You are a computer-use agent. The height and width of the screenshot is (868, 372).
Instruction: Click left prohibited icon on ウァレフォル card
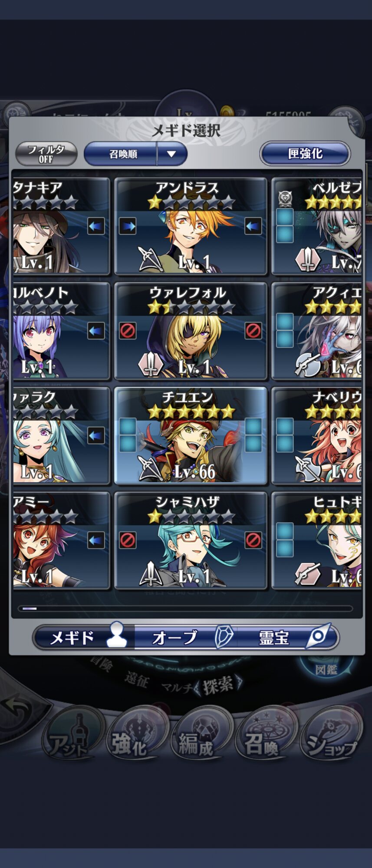128,331
